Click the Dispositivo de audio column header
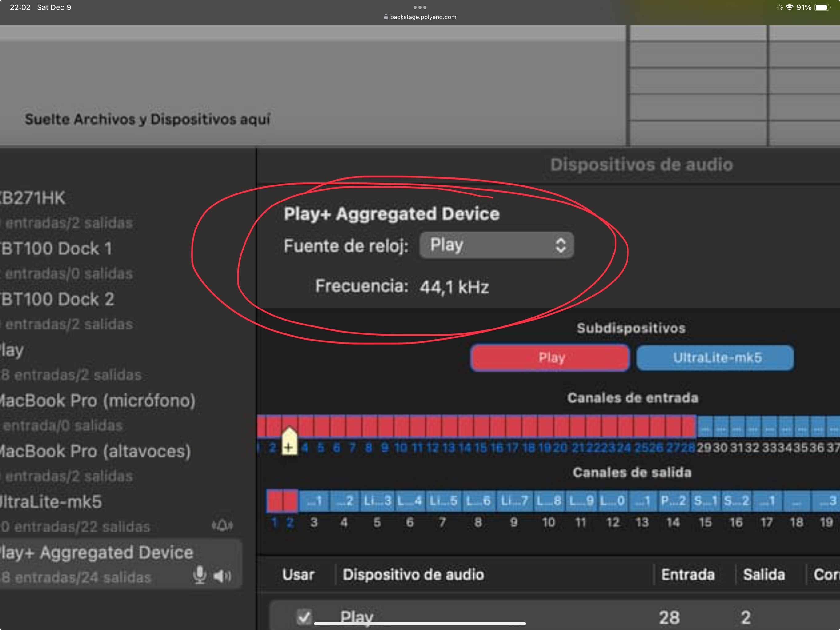Viewport: 840px width, 630px height. pyautogui.click(x=413, y=575)
